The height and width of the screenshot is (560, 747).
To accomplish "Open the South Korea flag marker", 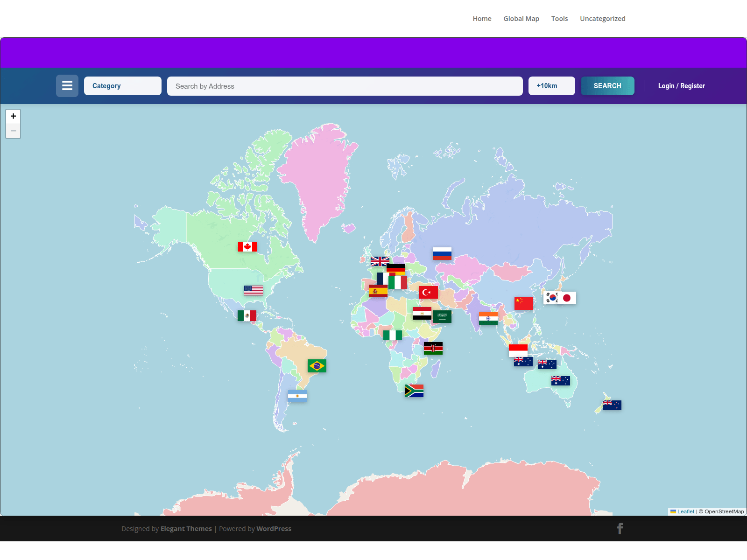I will click(551, 298).
